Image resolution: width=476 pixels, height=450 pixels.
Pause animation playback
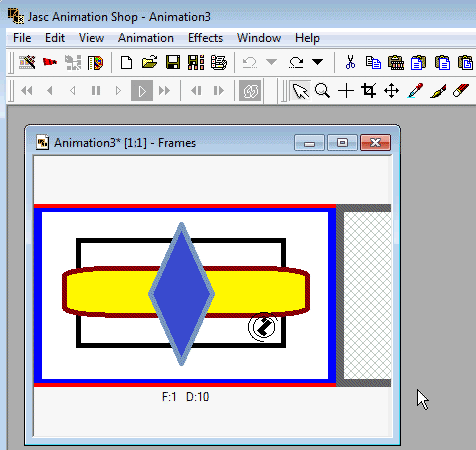point(96,90)
